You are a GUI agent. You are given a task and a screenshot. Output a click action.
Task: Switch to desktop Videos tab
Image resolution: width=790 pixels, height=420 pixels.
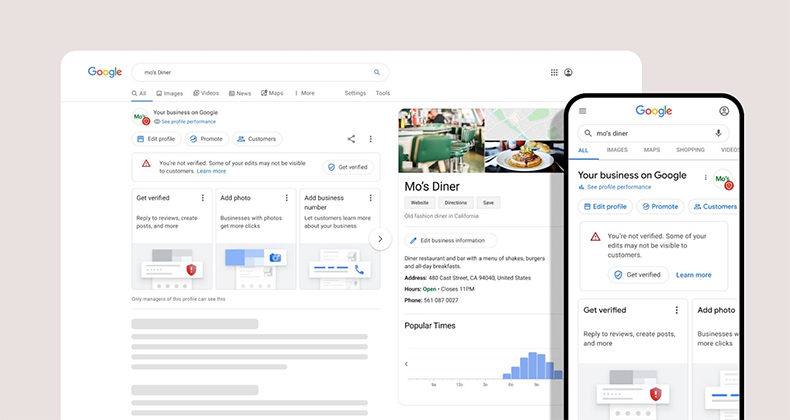[x=206, y=93]
